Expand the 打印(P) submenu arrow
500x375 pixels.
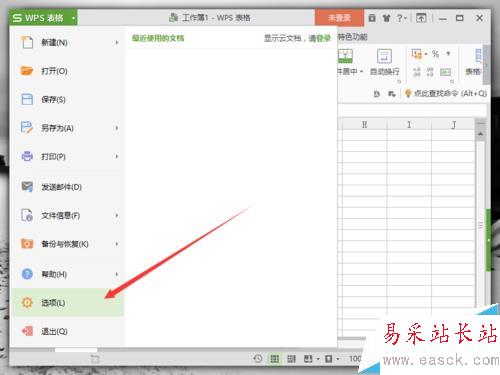pyautogui.click(x=117, y=156)
